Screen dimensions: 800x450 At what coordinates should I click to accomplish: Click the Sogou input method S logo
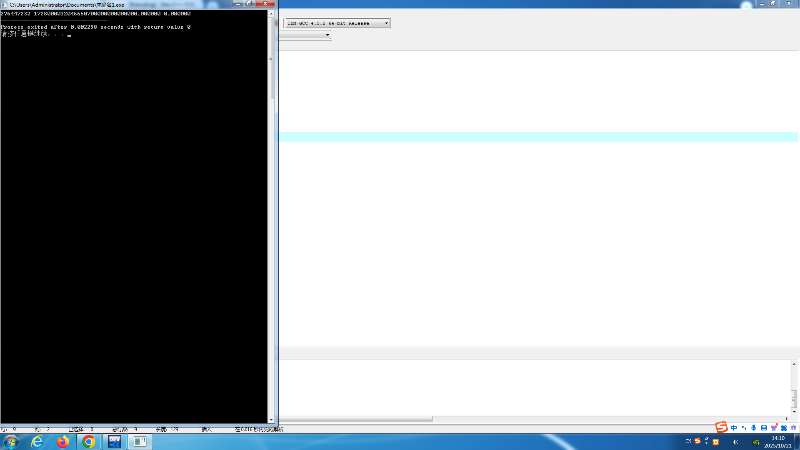[x=721, y=428]
